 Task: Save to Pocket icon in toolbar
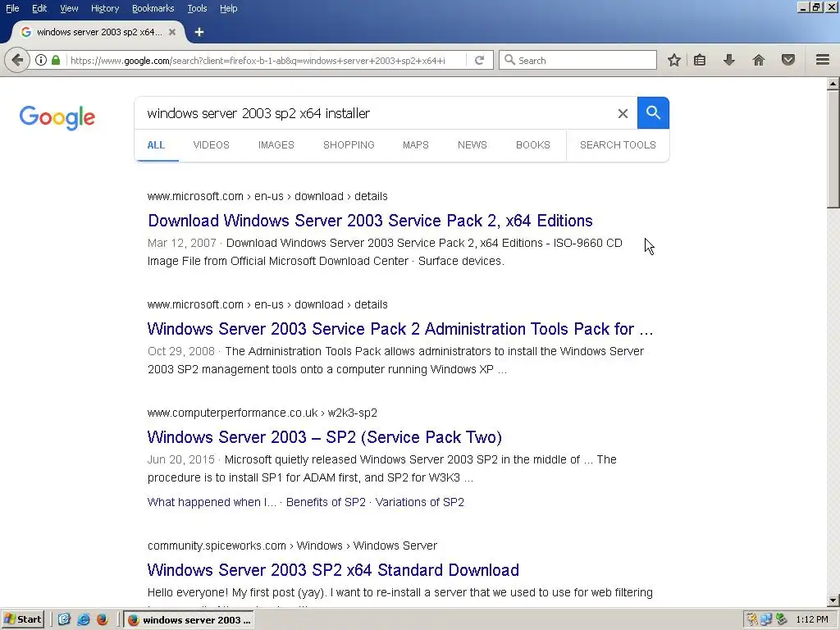click(x=788, y=60)
